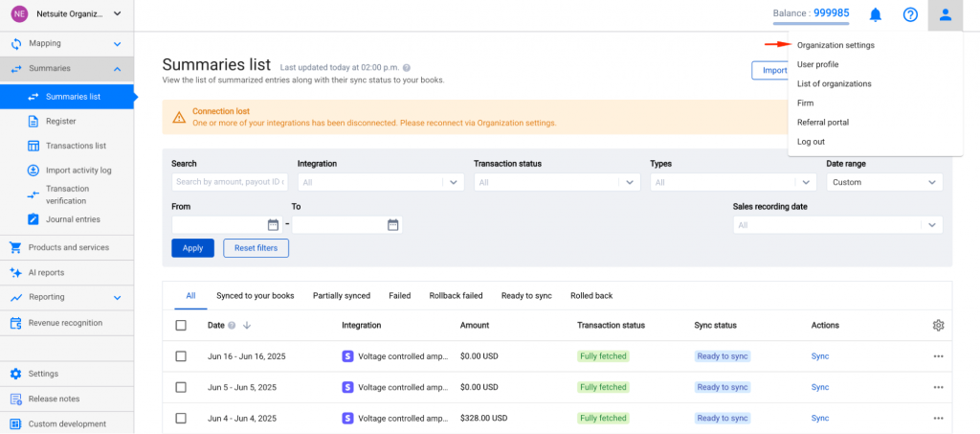Click the To date calendar icon
The image size is (980, 434).
pyautogui.click(x=392, y=225)
